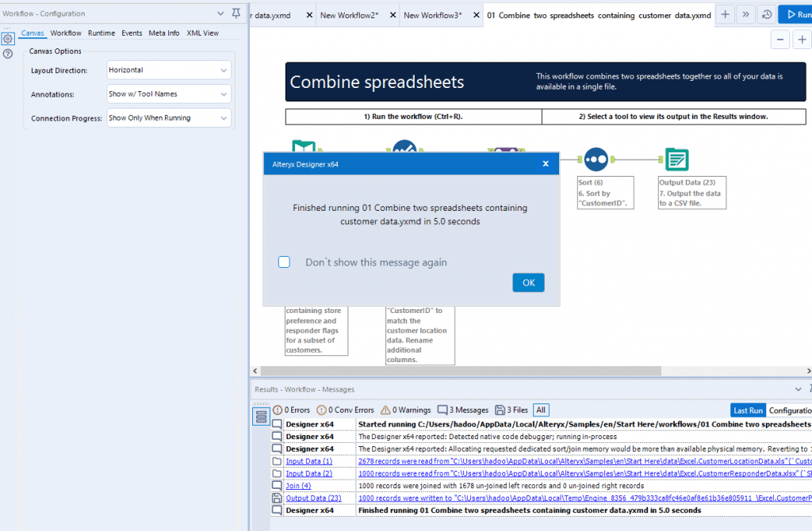Select the Finished running message row

541,510
